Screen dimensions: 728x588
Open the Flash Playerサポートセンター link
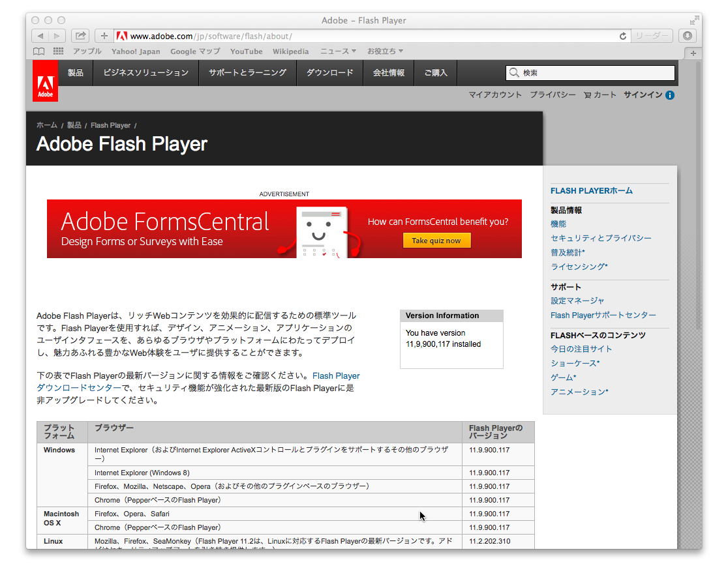[x=603, y=316]
